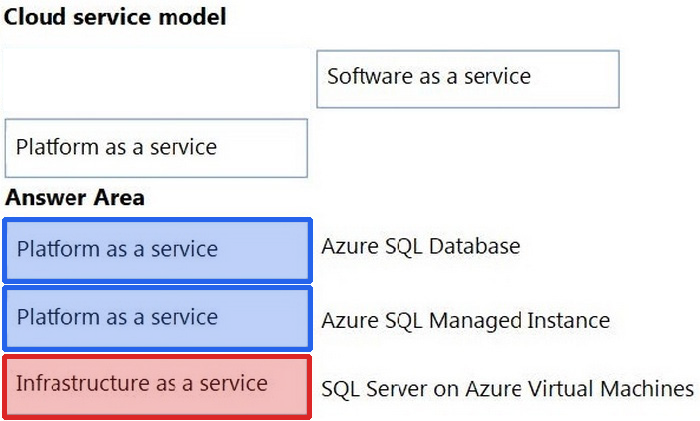Click the second blue-bordered answer tile
The width and height of the screenshot is (700, 421).
pyautogui.click(x=157, y=318)
